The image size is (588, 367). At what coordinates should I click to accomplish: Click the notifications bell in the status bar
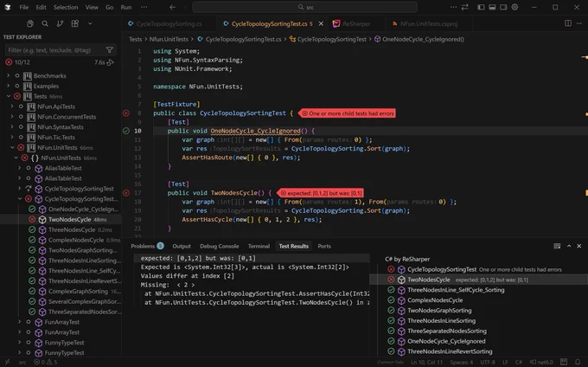coord(578,362)
